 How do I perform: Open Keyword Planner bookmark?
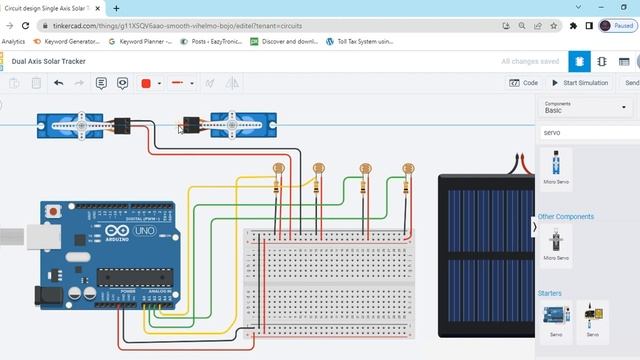(140, 41)
